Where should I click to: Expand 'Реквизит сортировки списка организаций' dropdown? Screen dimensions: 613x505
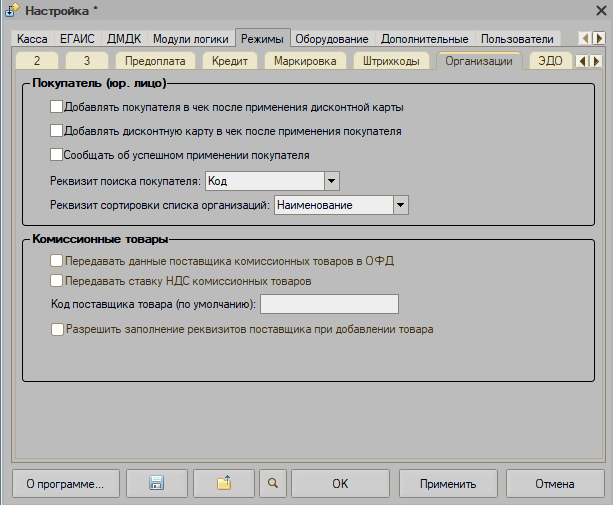click(400, 204)
